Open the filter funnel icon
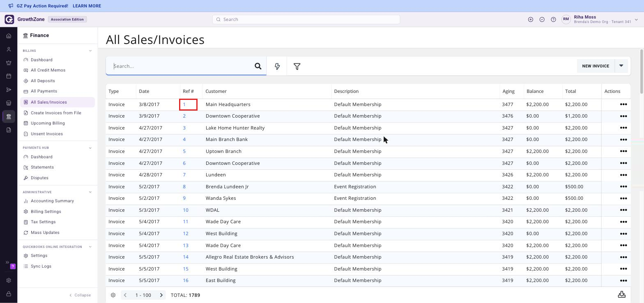Viewport: 644px width, 303px height. [297, 66]
